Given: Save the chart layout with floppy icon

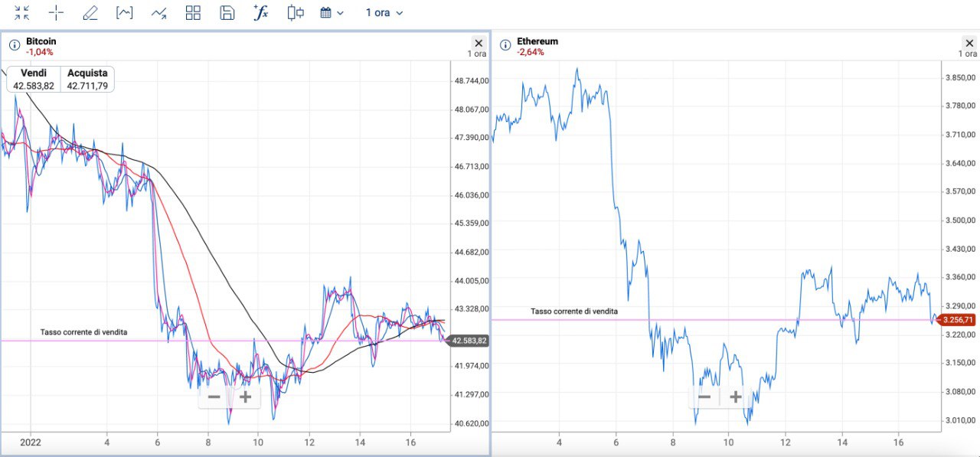Looking at the screenshot, I should [x=227, y=13].
